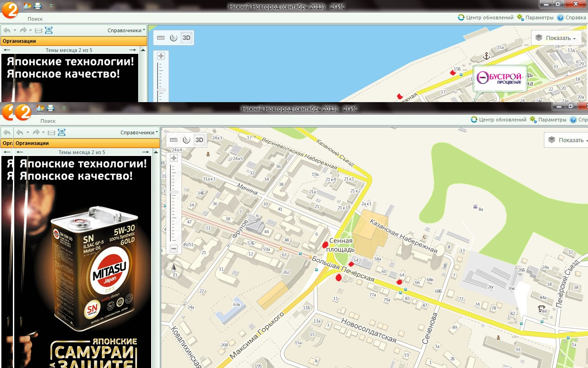This screenshot has width=588, height=368.
Task: Click Темы месяца 2 из 5 text in front window
Action: pyautogui.click(x=82, y=152)
